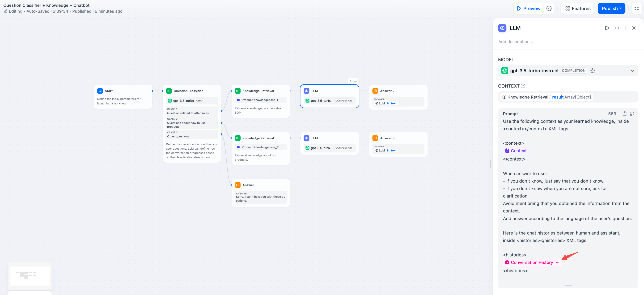Click the Add description field
644x295 pixels.
coord(515,42)
